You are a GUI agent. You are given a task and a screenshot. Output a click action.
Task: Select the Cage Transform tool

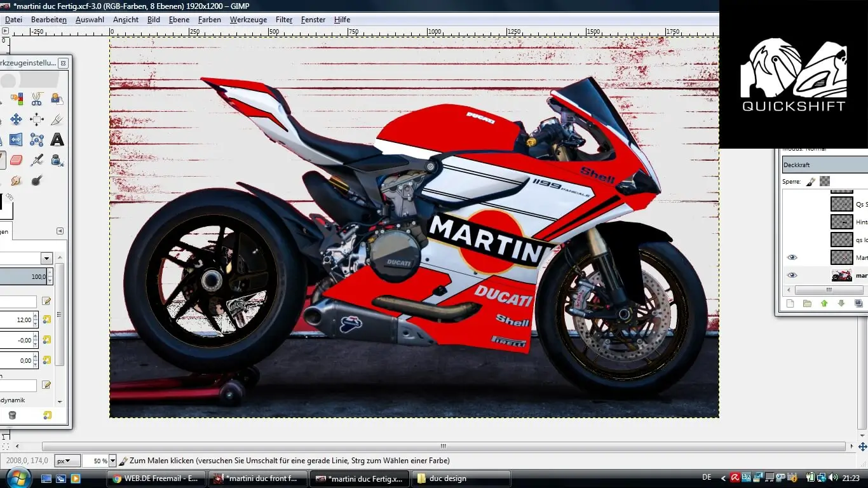click(x=37, y=140)
